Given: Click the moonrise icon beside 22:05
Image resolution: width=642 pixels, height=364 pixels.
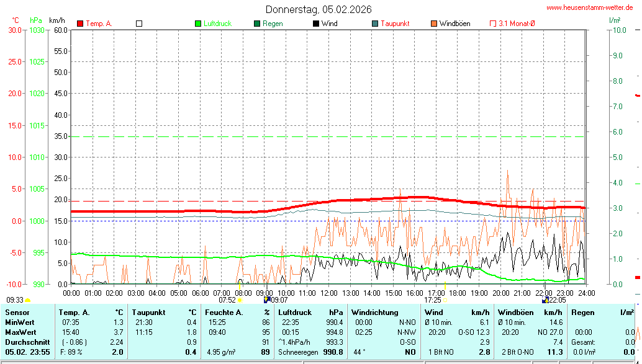Looking at the screenshot, I should click(x=545, y=300).
